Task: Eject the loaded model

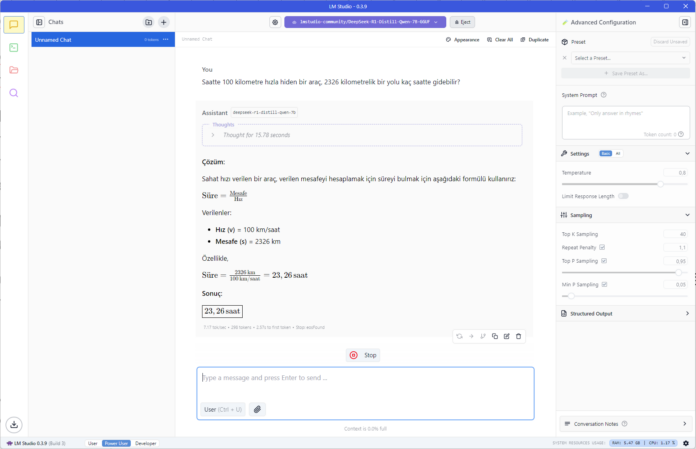Action: pyautogui.click(x=462, y=21)
